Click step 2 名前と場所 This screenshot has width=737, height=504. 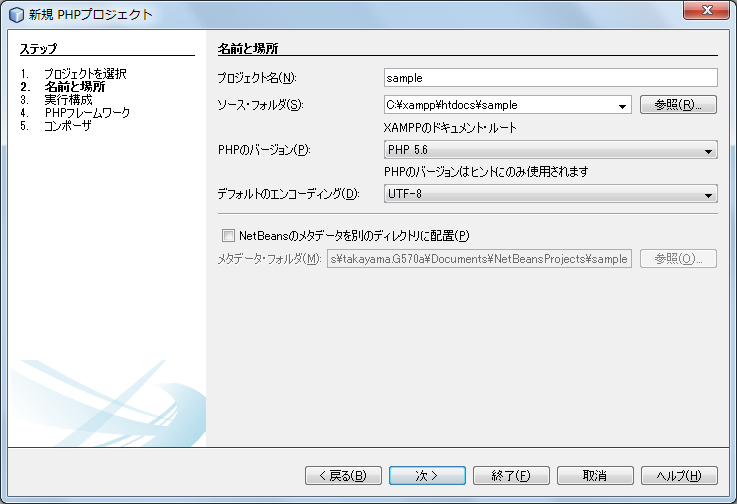tap(75, 87)
